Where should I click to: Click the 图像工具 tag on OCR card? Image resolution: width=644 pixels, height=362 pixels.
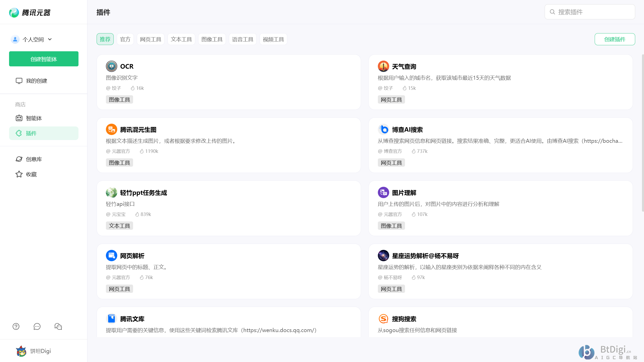[x=119, y=100]
